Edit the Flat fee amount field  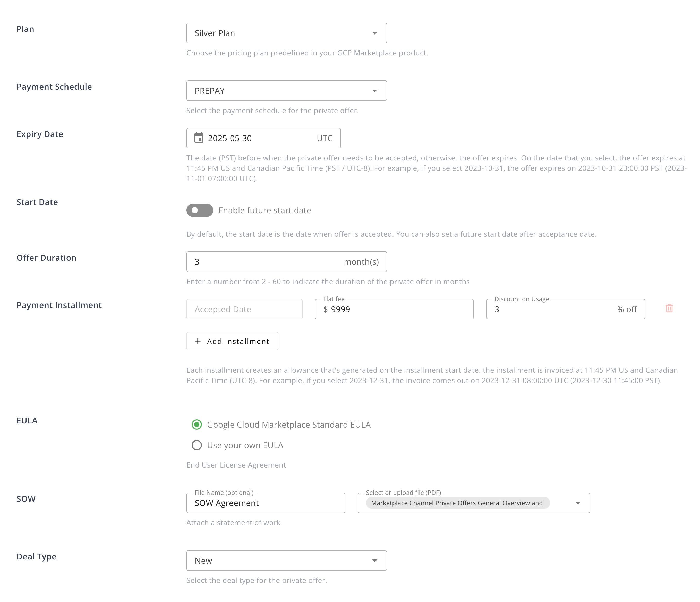tap(399, 309)
